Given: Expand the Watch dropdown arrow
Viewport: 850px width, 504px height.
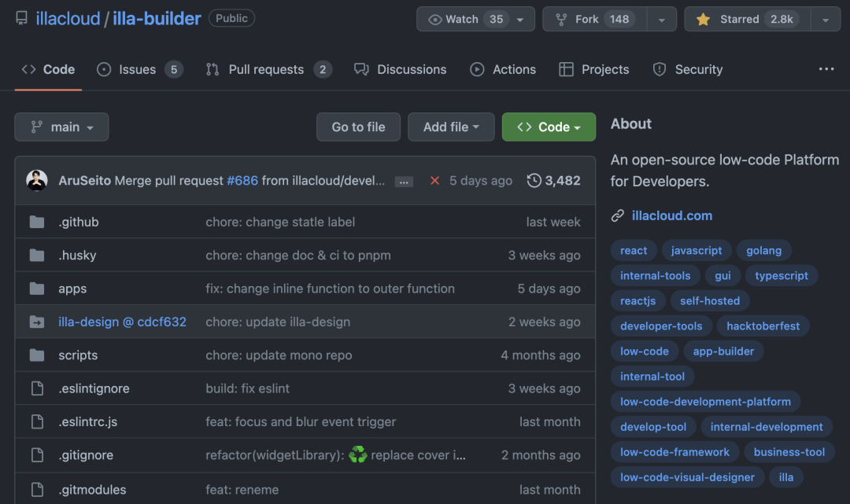Looking at the screenshot, I should pos(520,20).
